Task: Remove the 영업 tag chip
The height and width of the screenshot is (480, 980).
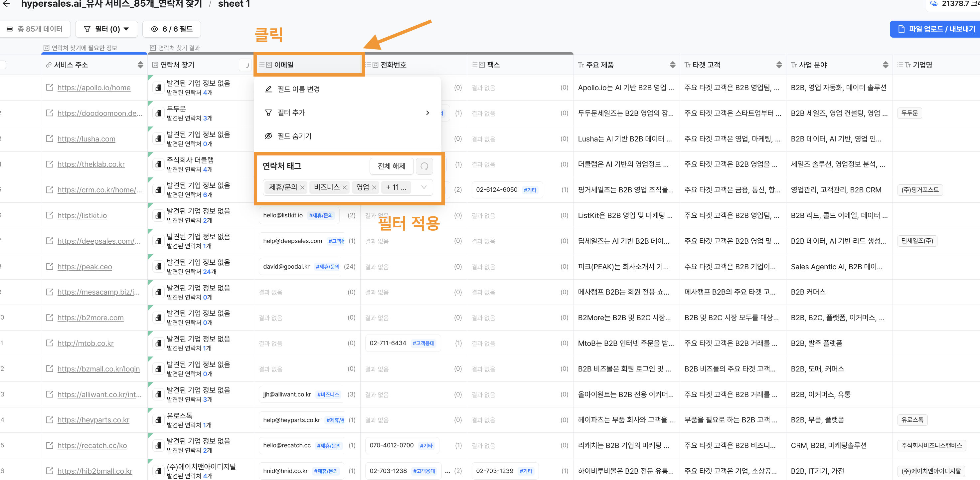Action: click(374, 187)
